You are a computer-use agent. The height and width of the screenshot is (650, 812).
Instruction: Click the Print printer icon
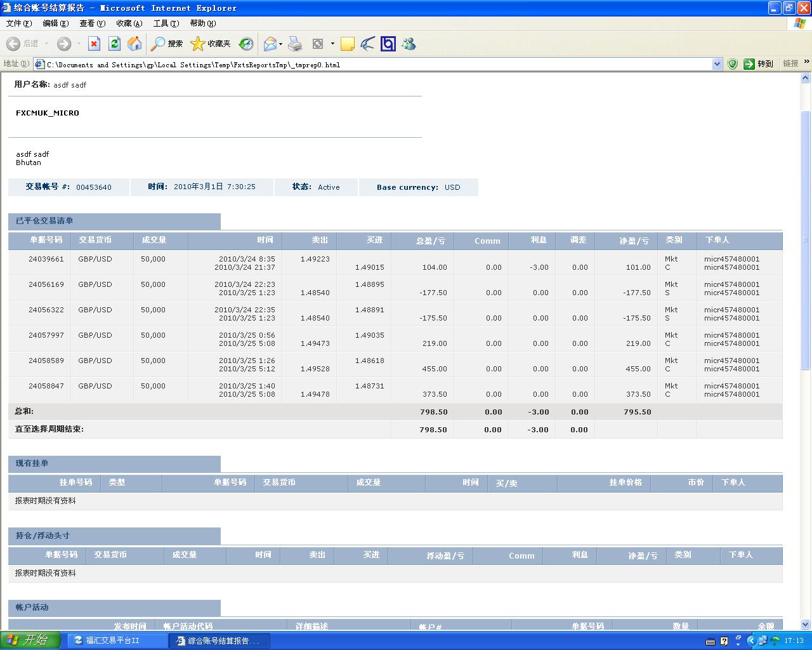click(x=295, y=44)
